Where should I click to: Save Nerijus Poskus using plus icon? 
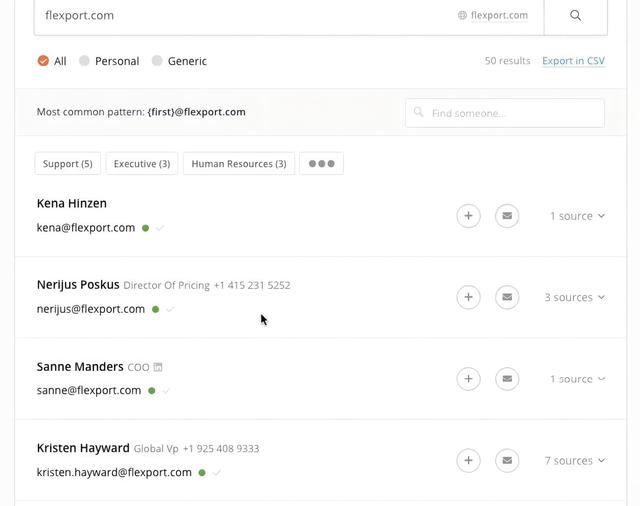[468, 297]
